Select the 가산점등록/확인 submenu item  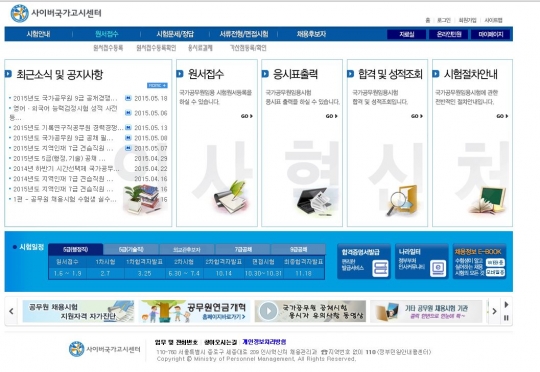pos(248,48)
